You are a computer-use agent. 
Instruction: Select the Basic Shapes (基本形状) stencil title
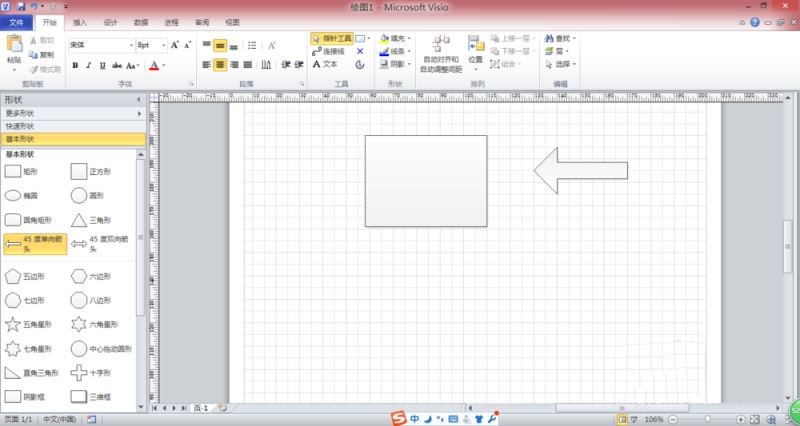[73, 139]
